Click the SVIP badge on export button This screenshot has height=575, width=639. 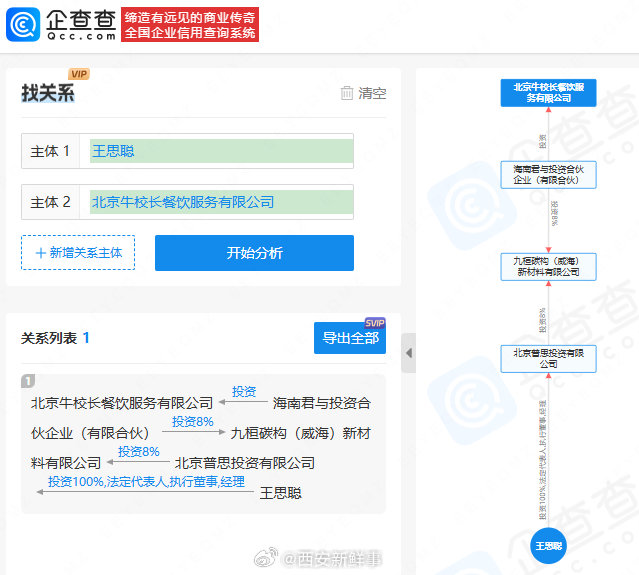[375, 323]
